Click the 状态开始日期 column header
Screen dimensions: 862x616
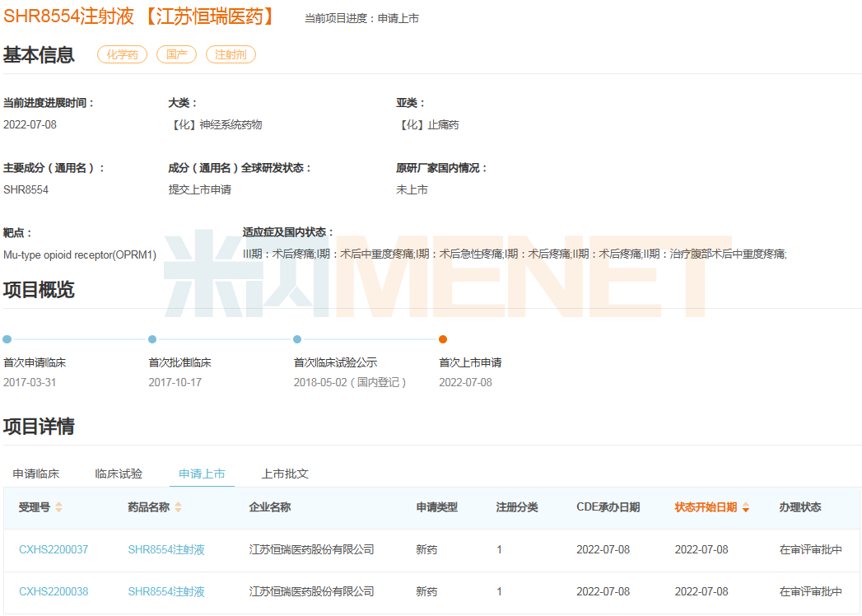[x=706, y=507]
